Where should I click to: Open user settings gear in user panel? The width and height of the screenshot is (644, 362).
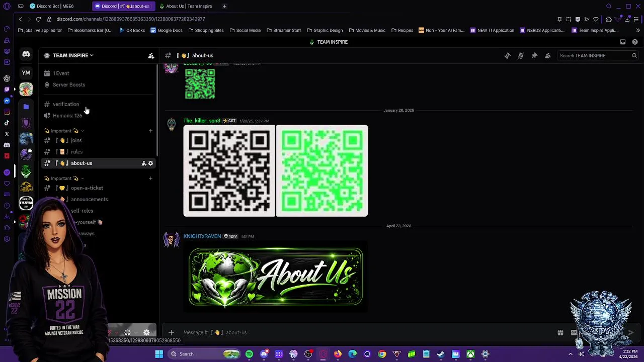(146, 332)
